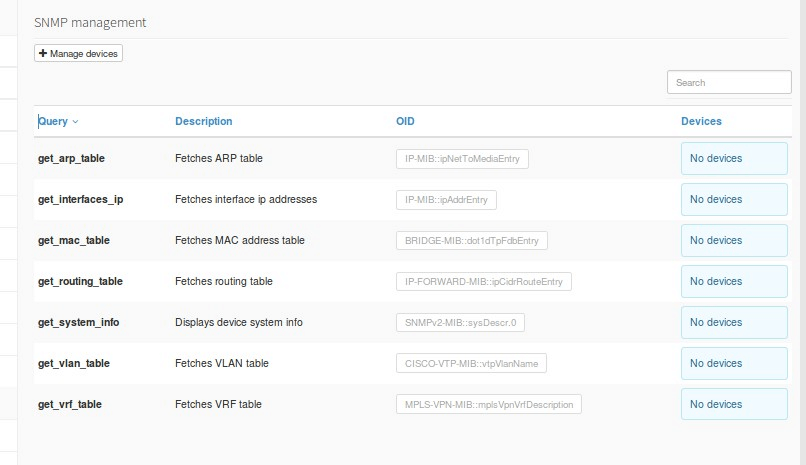Sort table by Devices column header
The width and height of the screenshot is (806, 465).
(x=701, y=121)
